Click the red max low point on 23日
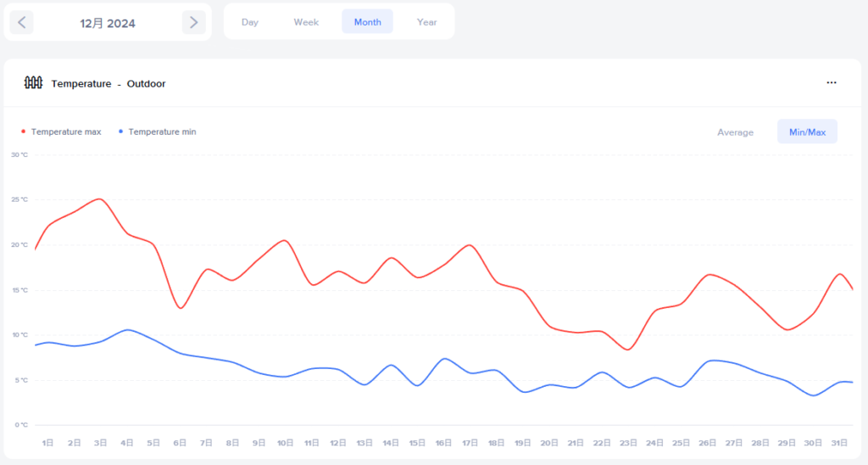868x465 pixels. [x=628, y=350]
